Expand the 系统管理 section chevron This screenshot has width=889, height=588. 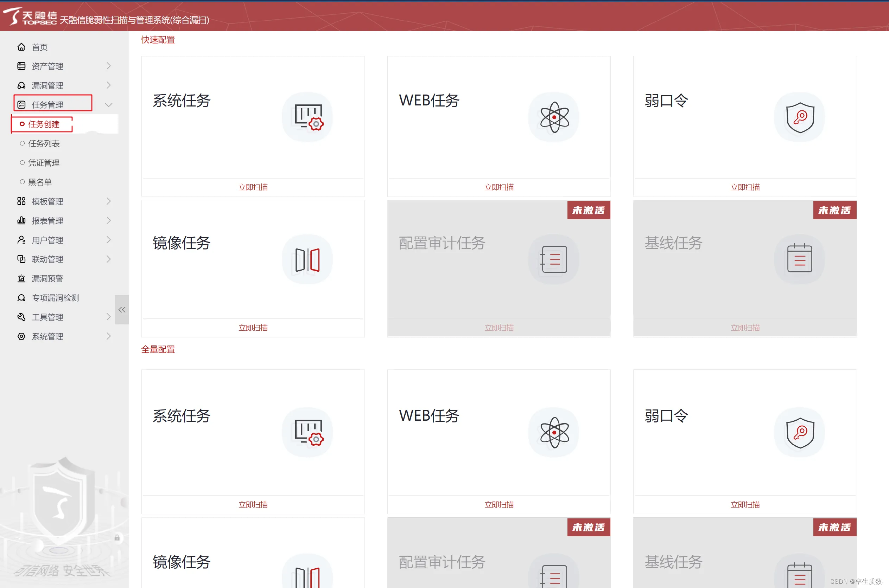tap(109, 336)
